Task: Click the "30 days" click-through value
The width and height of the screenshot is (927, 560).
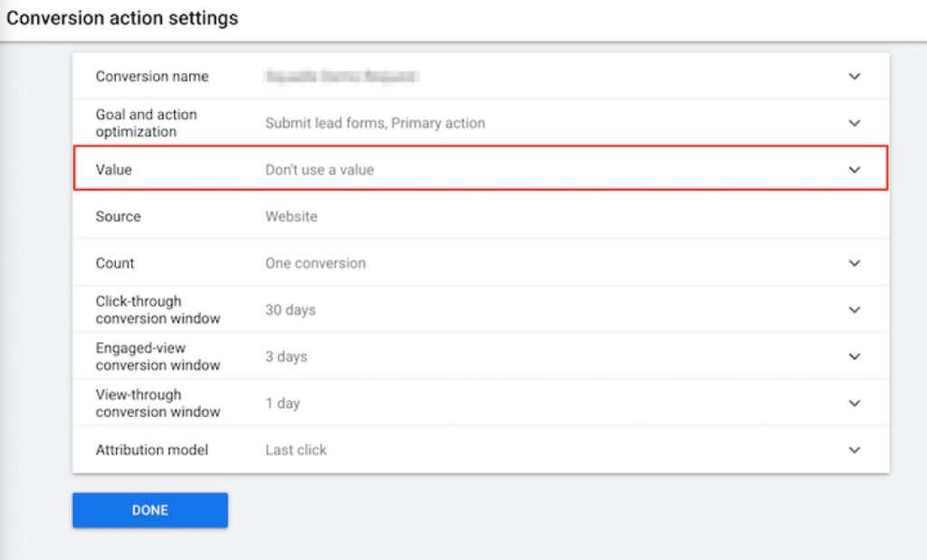Action: point(290,309)
